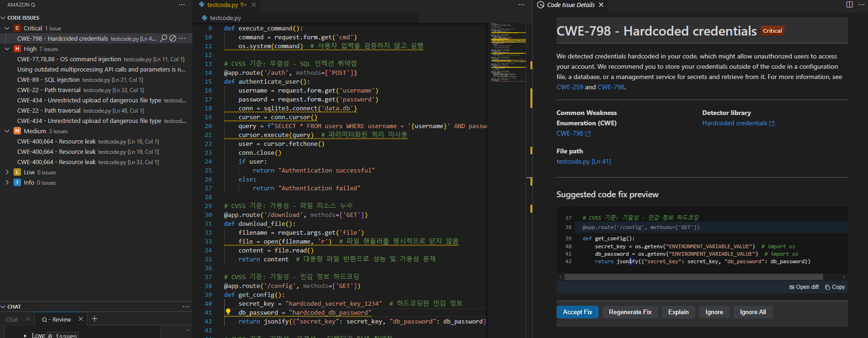
Task: Click the Accept Fix button
Action: (x=577, y=312)
